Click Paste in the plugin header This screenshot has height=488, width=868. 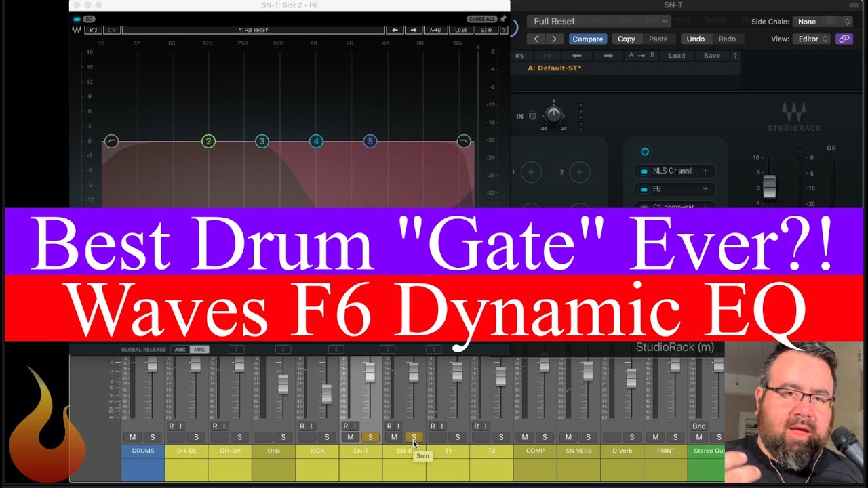tap(658, 39)
